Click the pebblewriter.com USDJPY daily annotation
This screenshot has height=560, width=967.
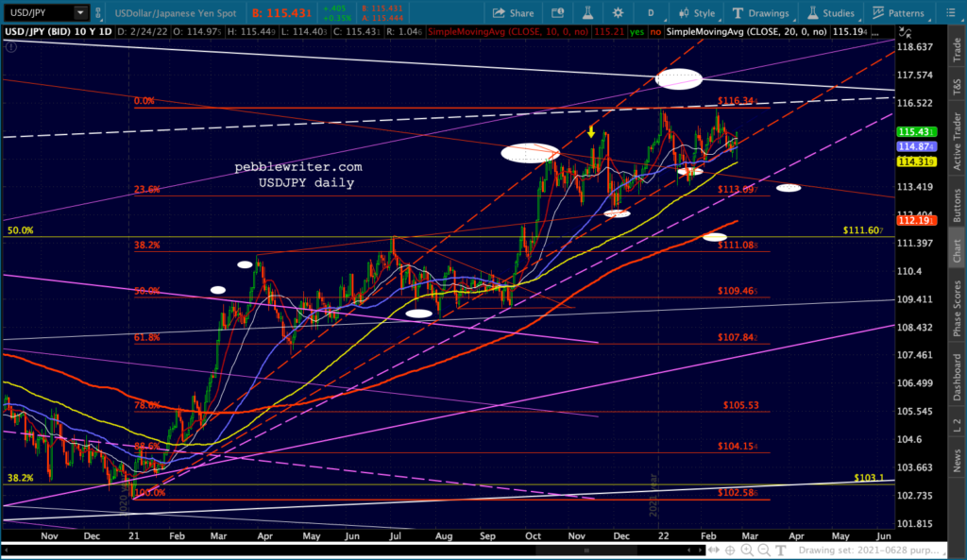tap(298, 175)
